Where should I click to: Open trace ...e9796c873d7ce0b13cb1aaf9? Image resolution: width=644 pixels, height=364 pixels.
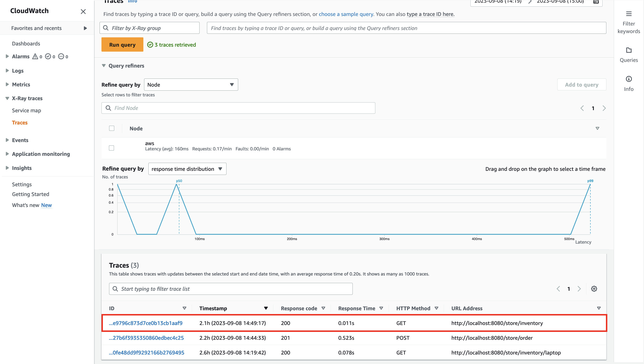click(x=146, y=323)
